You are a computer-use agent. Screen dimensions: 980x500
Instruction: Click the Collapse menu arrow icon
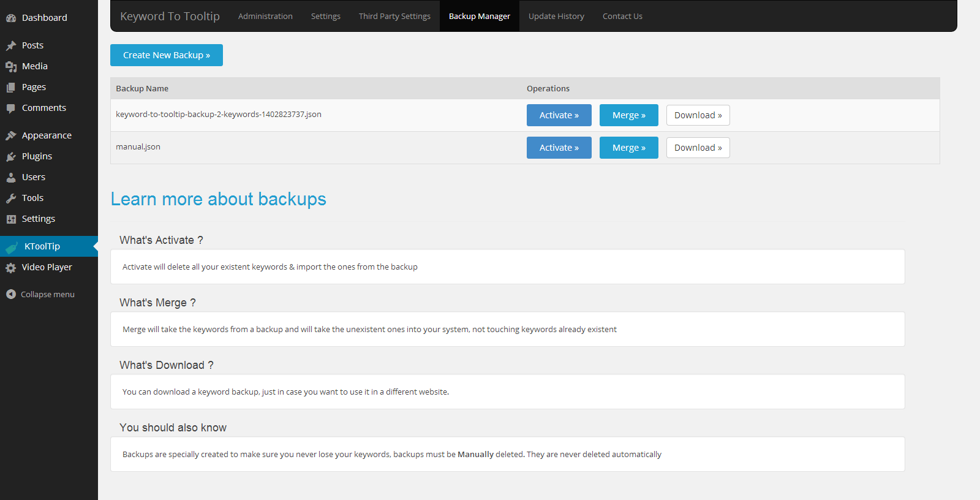[x=11, y=294]
